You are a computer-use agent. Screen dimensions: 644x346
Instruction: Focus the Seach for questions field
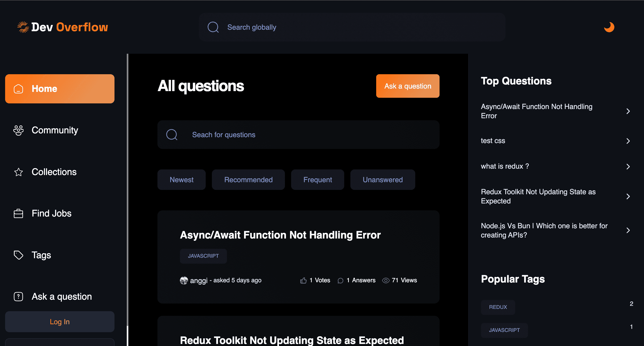point(298,135)
